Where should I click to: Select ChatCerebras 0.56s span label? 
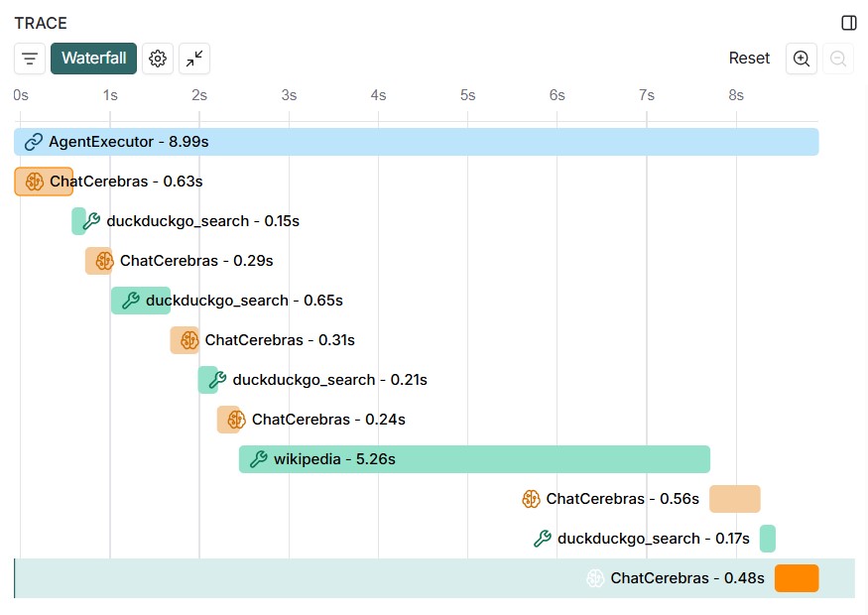point(622,499)
